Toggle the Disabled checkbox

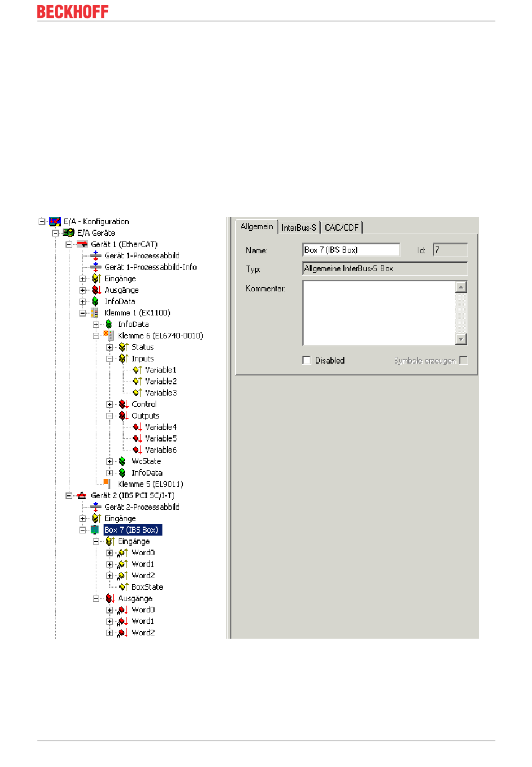(x=306, y=360)
